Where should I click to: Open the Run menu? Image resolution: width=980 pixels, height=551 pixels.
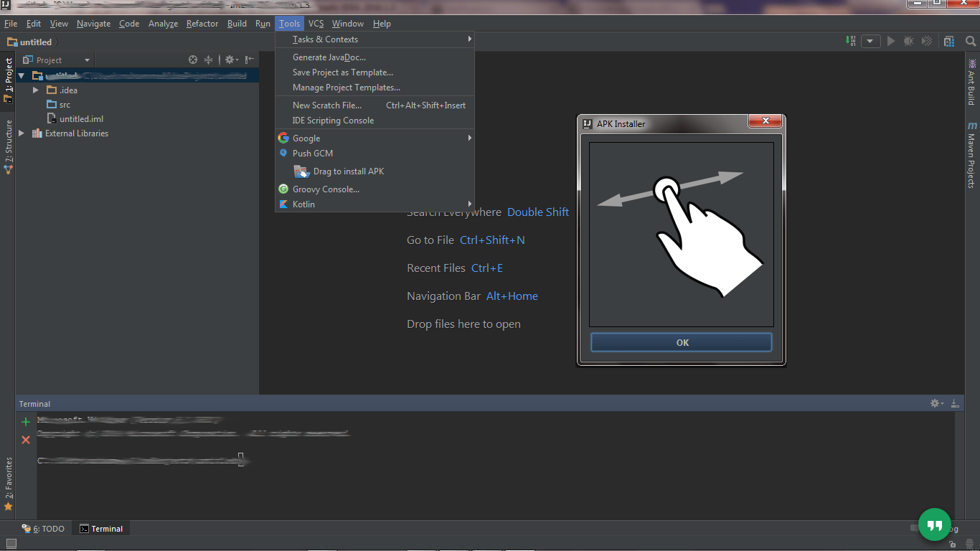[263, 24]
